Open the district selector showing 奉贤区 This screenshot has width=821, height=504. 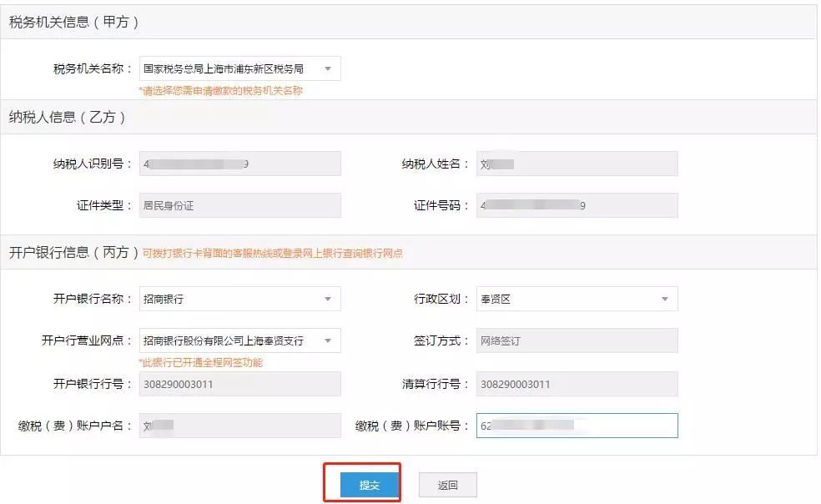pyautogui.click(x=576, y=298)
